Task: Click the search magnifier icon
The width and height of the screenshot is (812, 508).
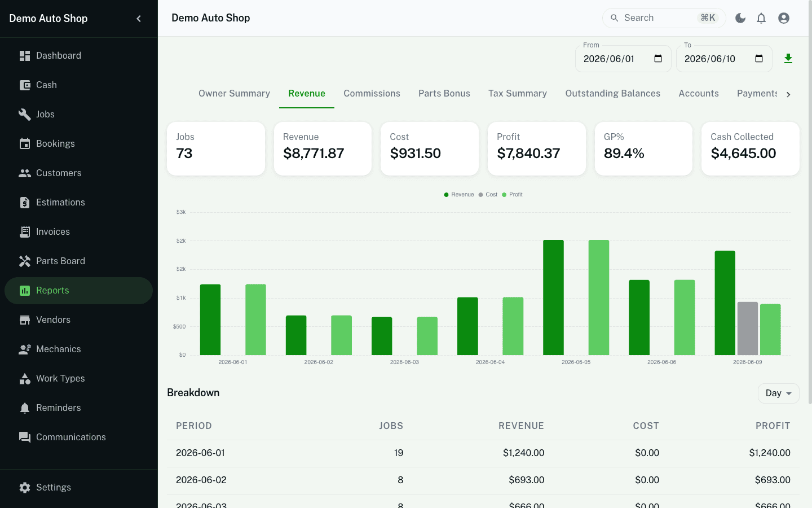Action: [615, 18]
